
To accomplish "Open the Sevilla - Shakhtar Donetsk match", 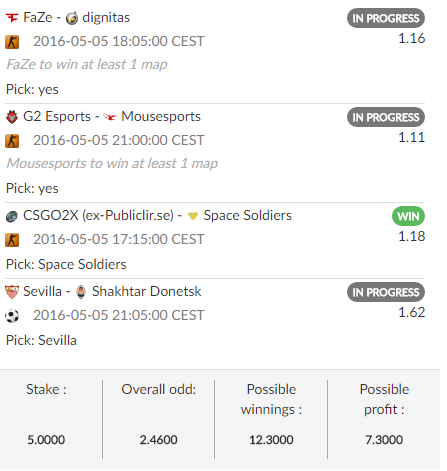I will click(x=112, y=291).
